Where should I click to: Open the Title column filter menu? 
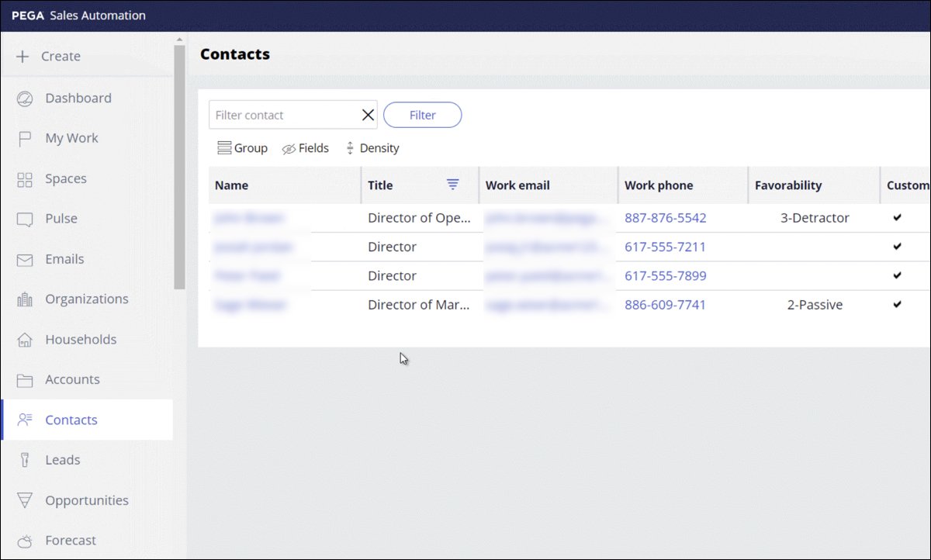tap(453, 185)
